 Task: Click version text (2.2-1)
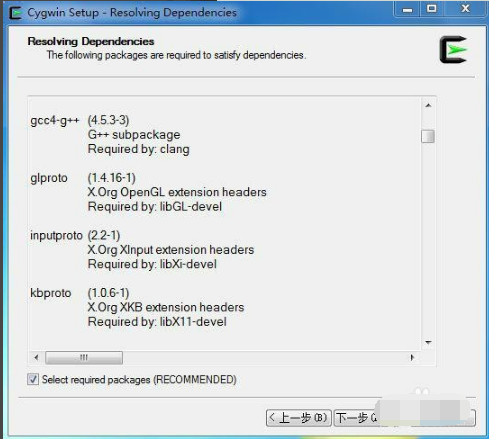(x=104, y=235)
